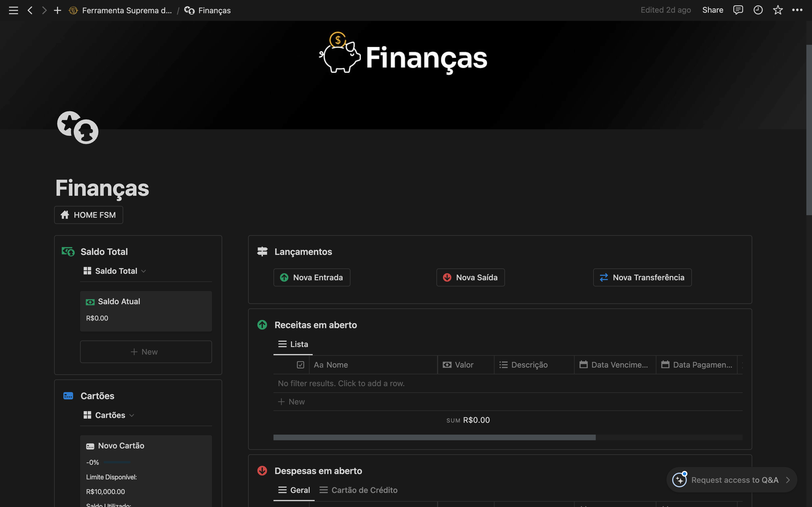Click the HOME FSM navigation link
The image size is (812, 507).
pos(88,215)
